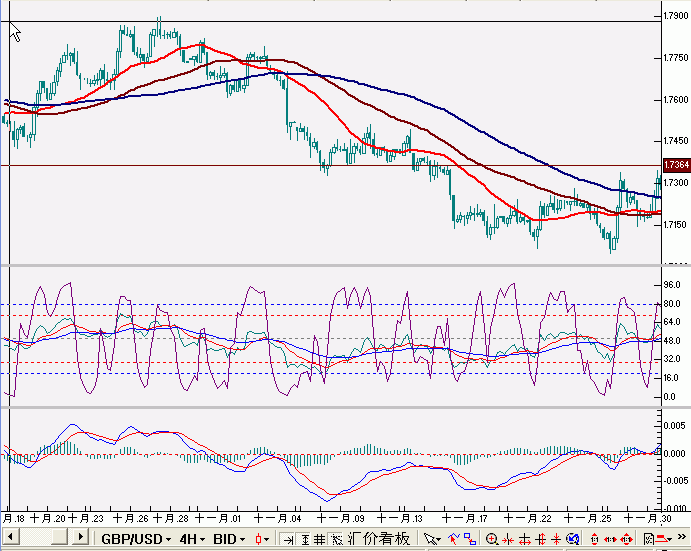
Task: Toggle the chart shift to end button
Action: click(x=288, y=539)
